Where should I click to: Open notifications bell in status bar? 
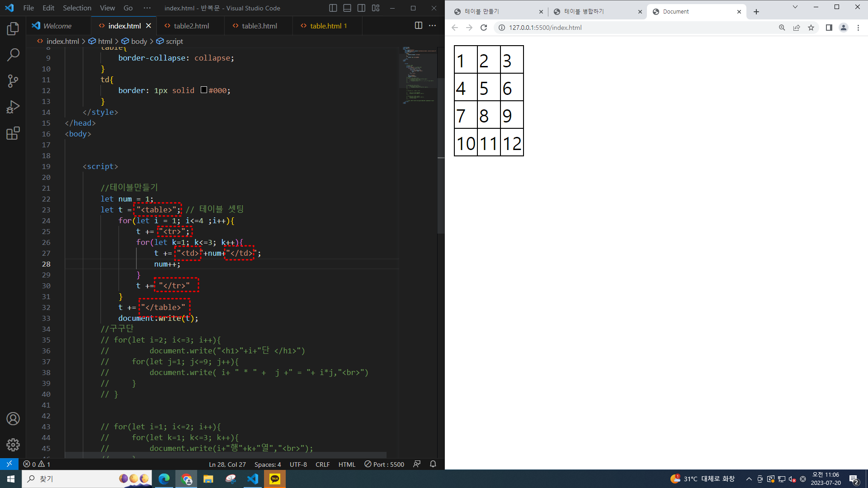click(x=433, y=464)
